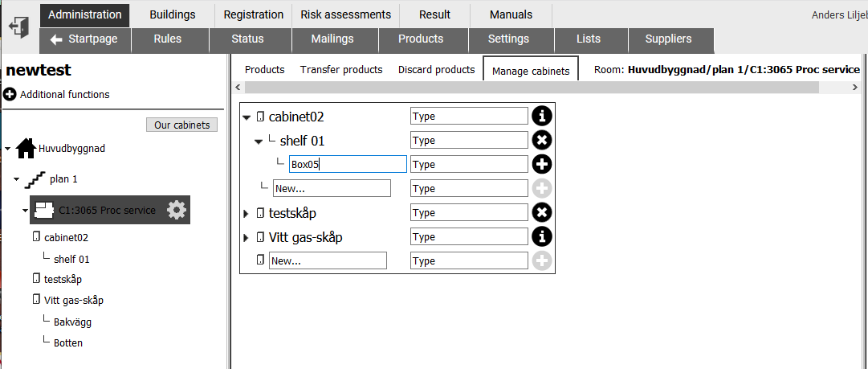Click the Our cabinets button
This screenshot has height=369, width=868.
tap(182, 125)
